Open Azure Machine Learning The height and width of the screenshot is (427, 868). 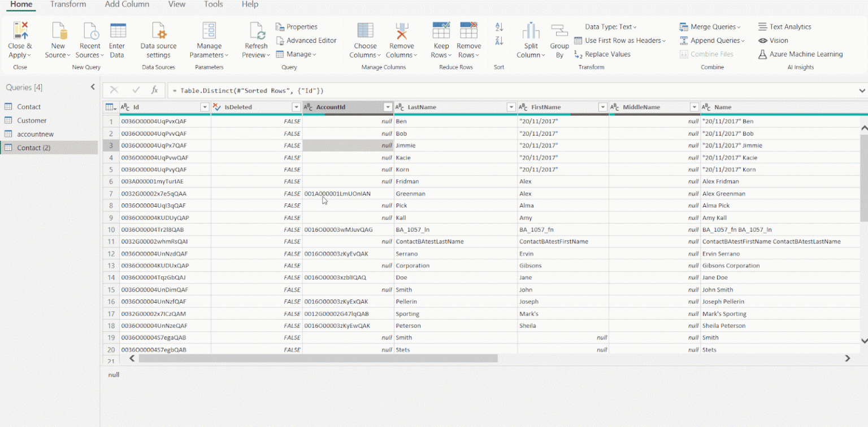[800, 54]
